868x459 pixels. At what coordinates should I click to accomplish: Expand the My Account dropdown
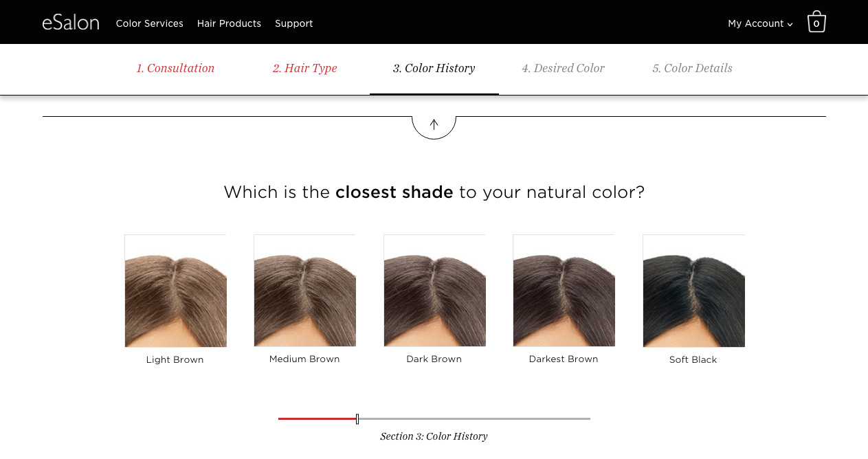pyautogui.click(x=760, y=23)
